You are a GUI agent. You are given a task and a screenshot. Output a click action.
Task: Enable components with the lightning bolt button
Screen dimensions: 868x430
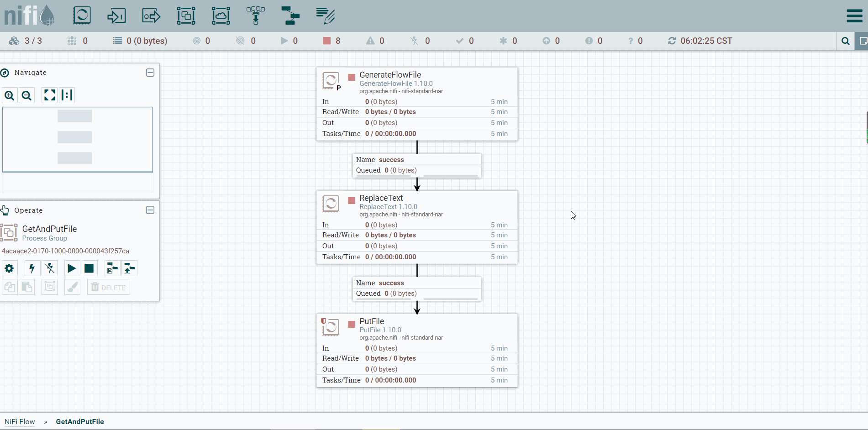pos(32,268)
